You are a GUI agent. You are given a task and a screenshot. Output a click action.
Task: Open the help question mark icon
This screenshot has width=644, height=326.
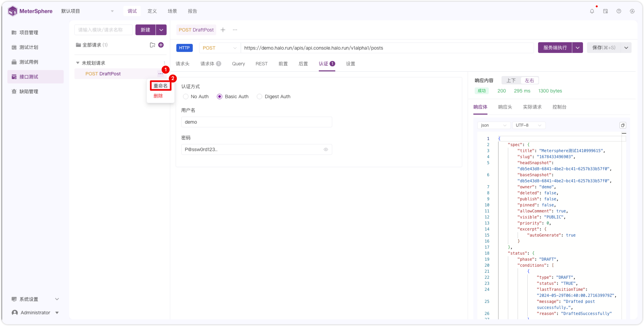tap(619, 11)
